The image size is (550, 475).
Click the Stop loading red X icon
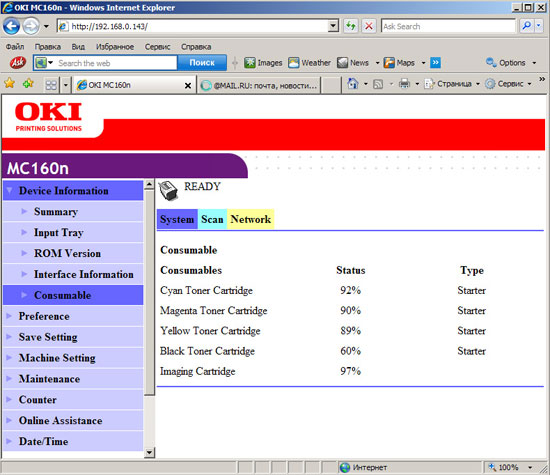(x=369, y=26)
